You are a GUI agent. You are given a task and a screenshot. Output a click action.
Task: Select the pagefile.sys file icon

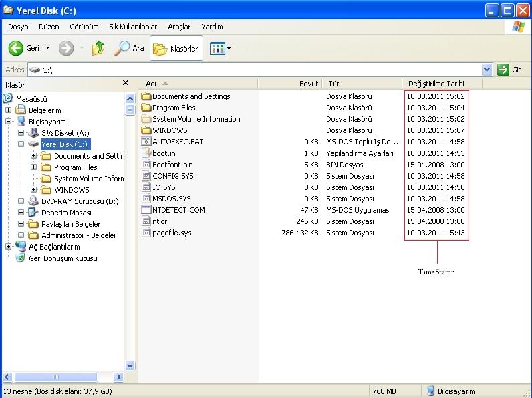(146, 233)
